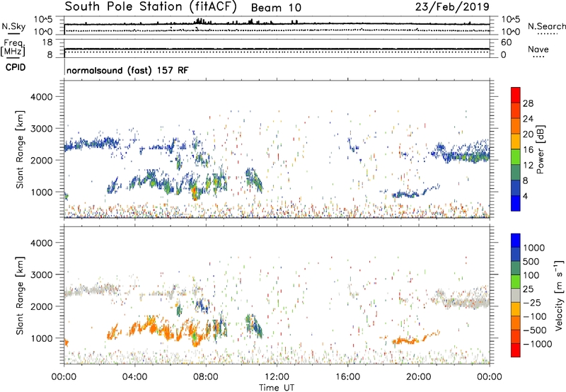Screen dimensions: 566x392
Task: Click the 'Velocity [m s⁻¹]' colorbar title
Action: [559, 295]
